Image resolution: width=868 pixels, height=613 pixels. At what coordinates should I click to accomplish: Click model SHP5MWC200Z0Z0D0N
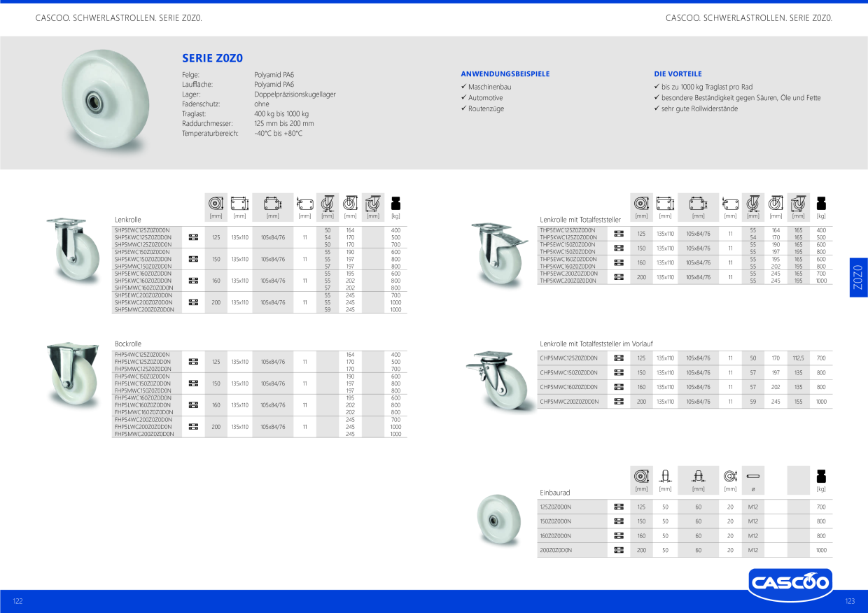144,309
